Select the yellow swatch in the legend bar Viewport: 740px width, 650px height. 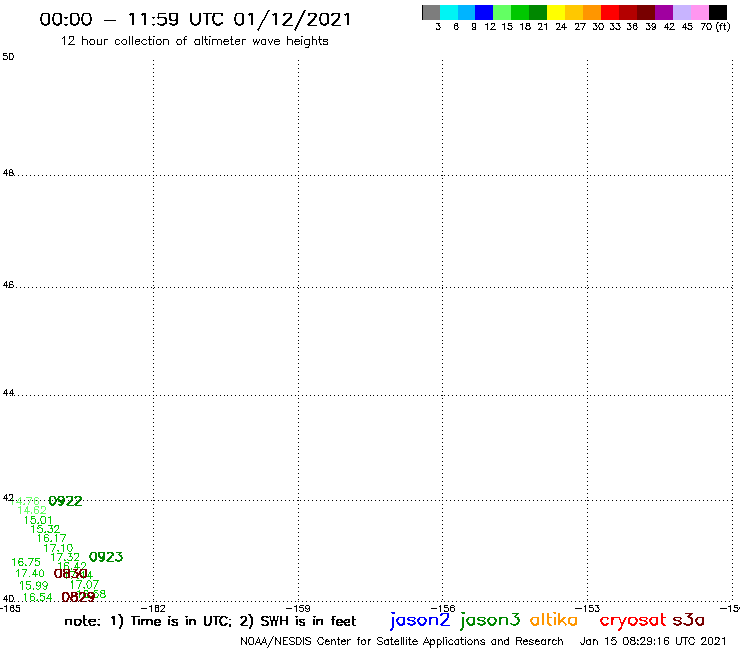point(556,13)
